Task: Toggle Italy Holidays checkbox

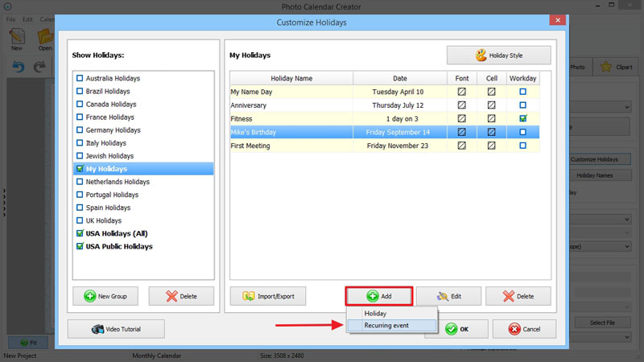Action: click(80, 143)
